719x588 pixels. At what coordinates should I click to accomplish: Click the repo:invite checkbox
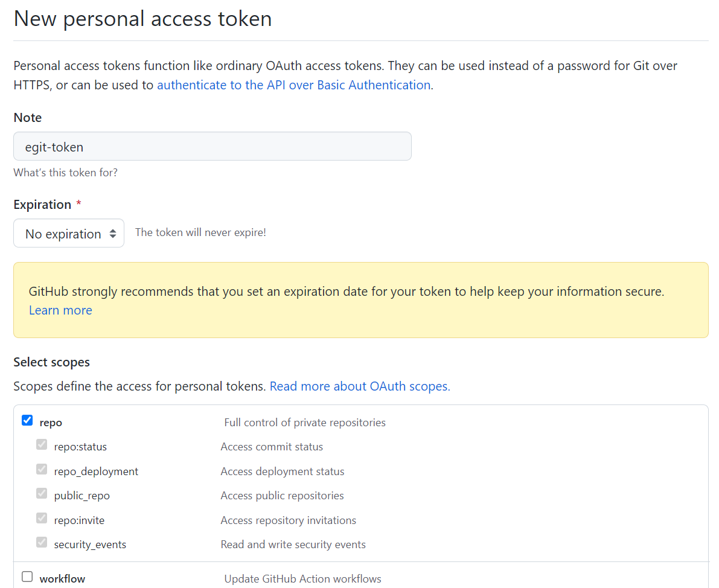point(42,518)
